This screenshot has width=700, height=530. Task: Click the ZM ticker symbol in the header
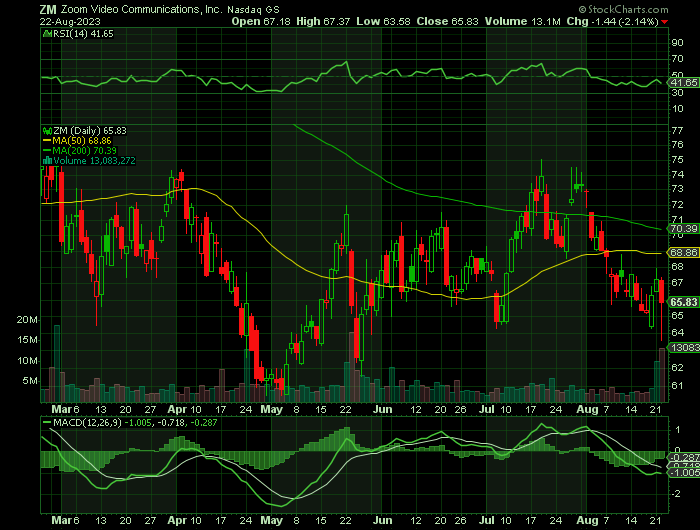tap(48, 9)
